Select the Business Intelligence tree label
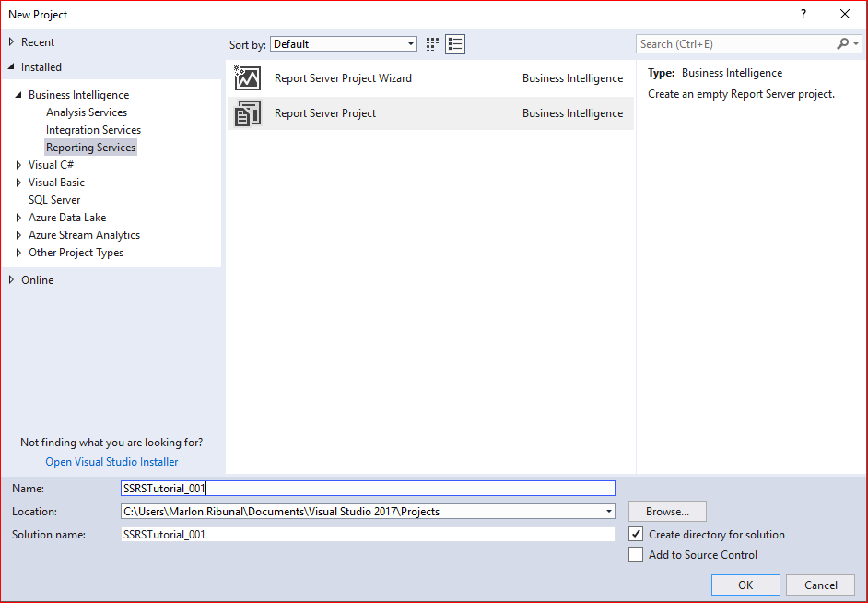 coord(78,95)
